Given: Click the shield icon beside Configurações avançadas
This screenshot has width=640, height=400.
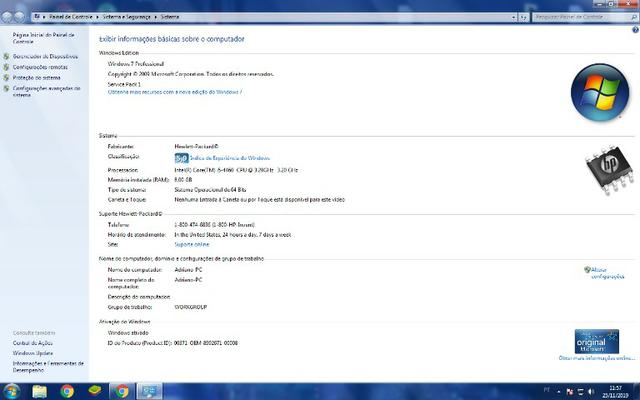Looking at the screenshot, I should tap(6, 88).
